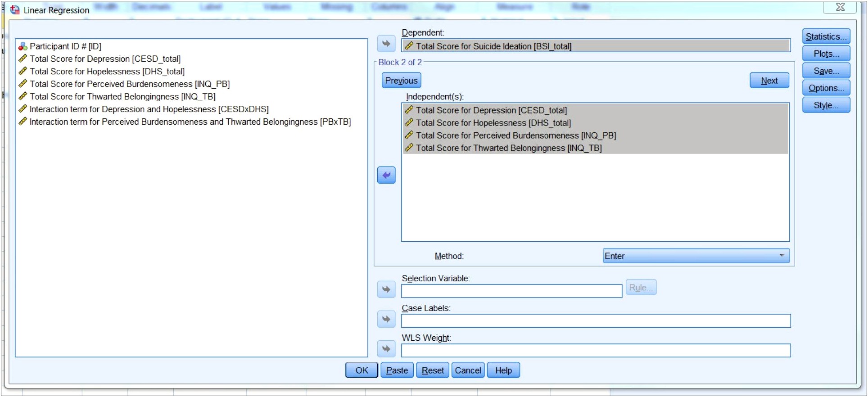The height and width of the screenshot is (397, 868).
Task: Click the WLS Weight input field
Action: pyautogui.click(x=596, y=350)
